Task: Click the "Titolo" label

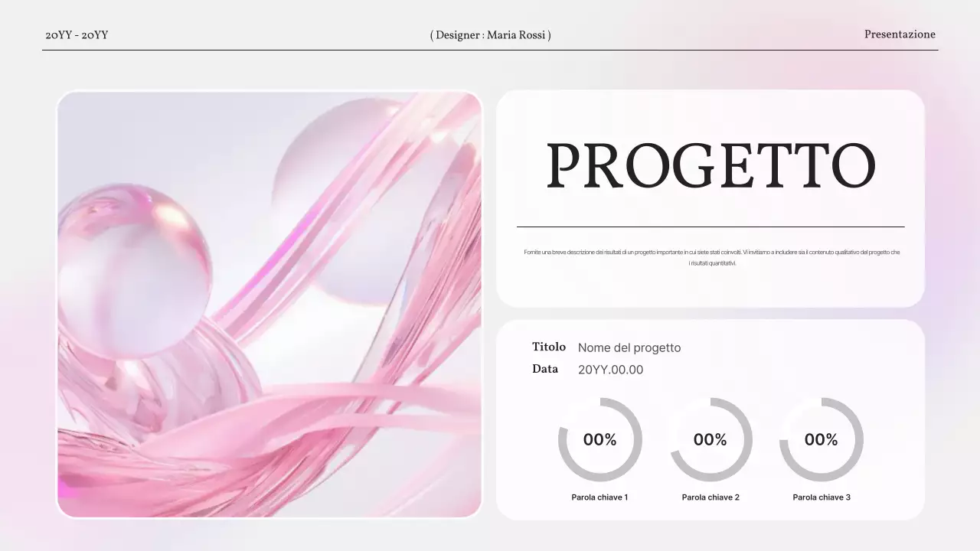Action: [549, 347]
